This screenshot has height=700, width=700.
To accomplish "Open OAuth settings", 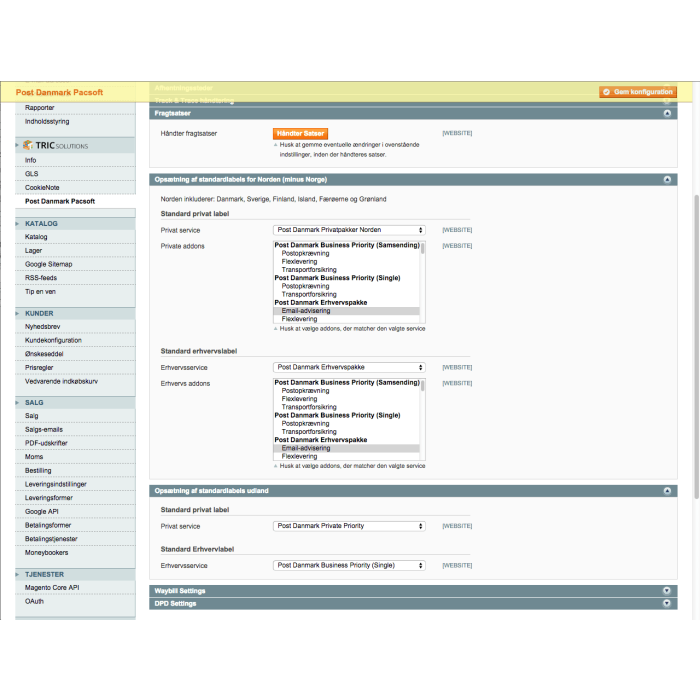I will click(x=34, y=601).
